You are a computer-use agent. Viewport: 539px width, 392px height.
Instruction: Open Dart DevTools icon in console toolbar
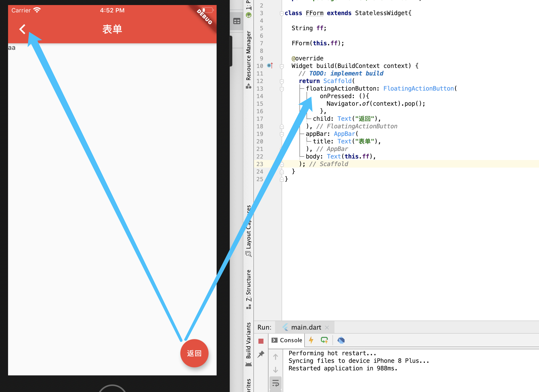pos(341,340)
